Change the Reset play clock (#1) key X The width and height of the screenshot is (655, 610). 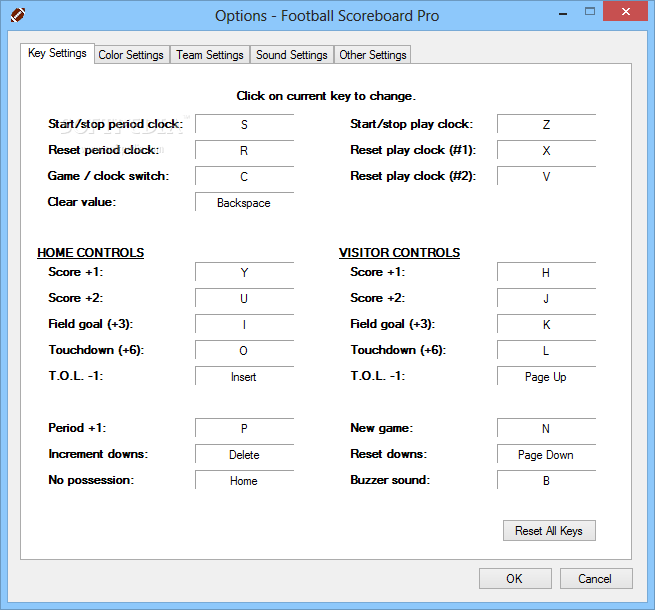546,150
